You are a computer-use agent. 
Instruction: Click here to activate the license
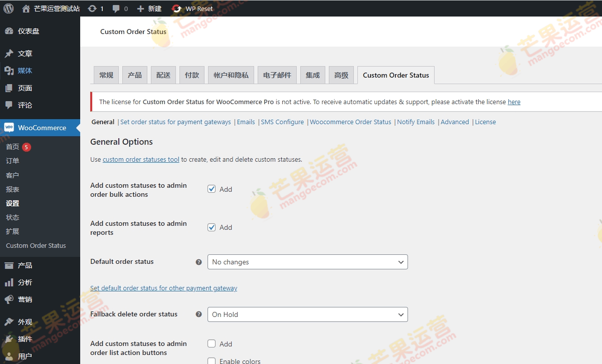[x=514, y=102]
